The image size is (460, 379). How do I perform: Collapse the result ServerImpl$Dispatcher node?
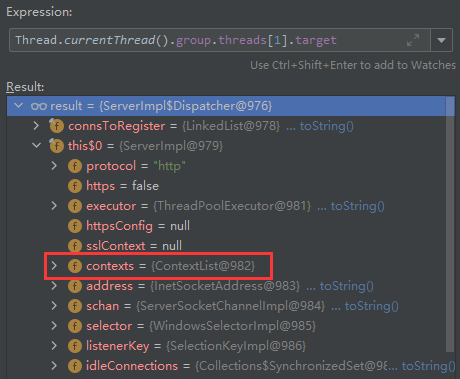(19, 106)
